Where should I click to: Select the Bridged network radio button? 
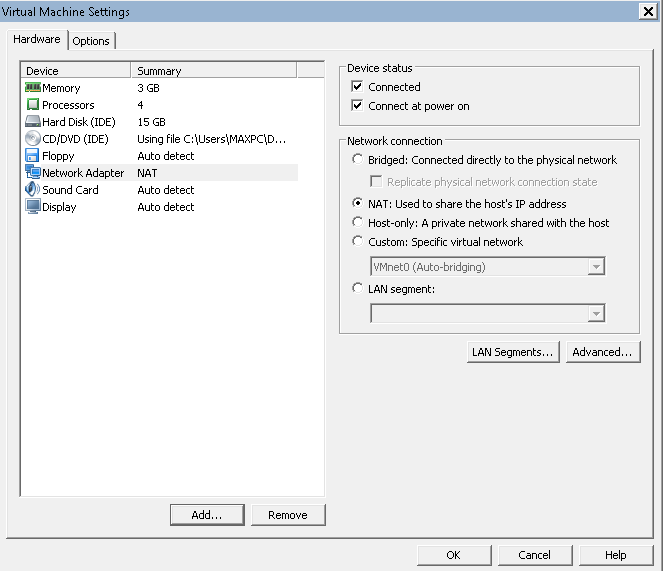pos(358,160)
